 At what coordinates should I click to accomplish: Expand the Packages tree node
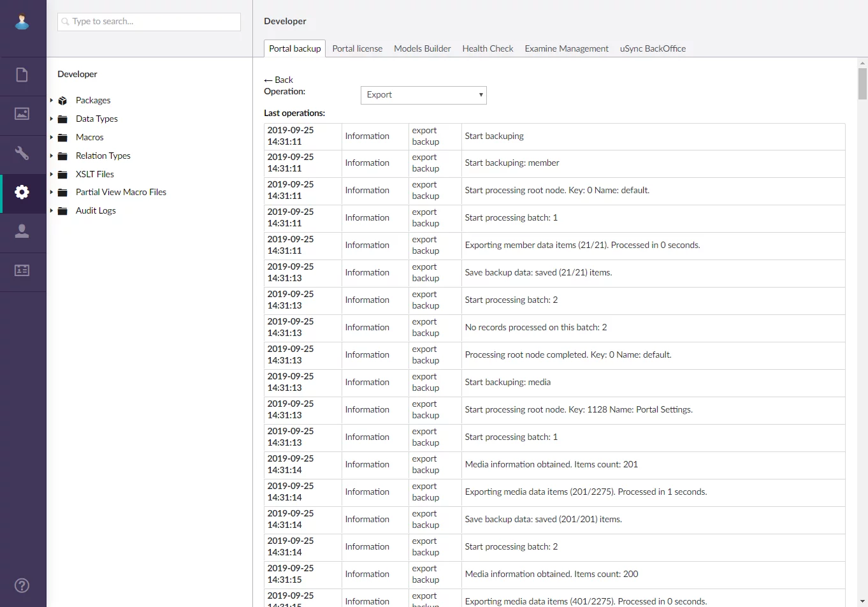tap(52, 100)
